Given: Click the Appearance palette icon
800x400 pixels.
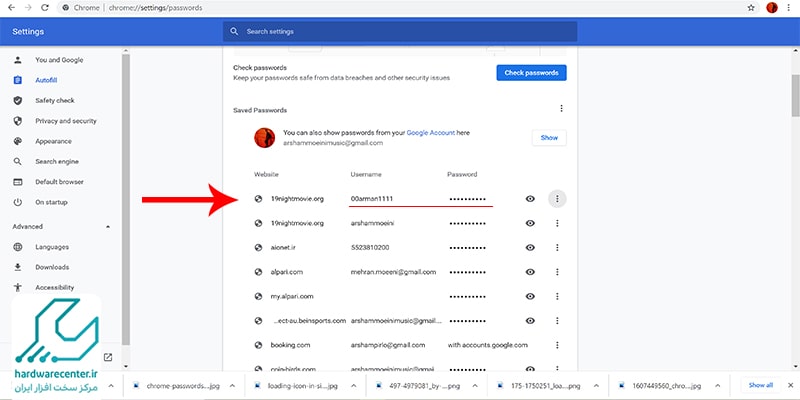Looking at the screenshot, I should coord(18,141).
